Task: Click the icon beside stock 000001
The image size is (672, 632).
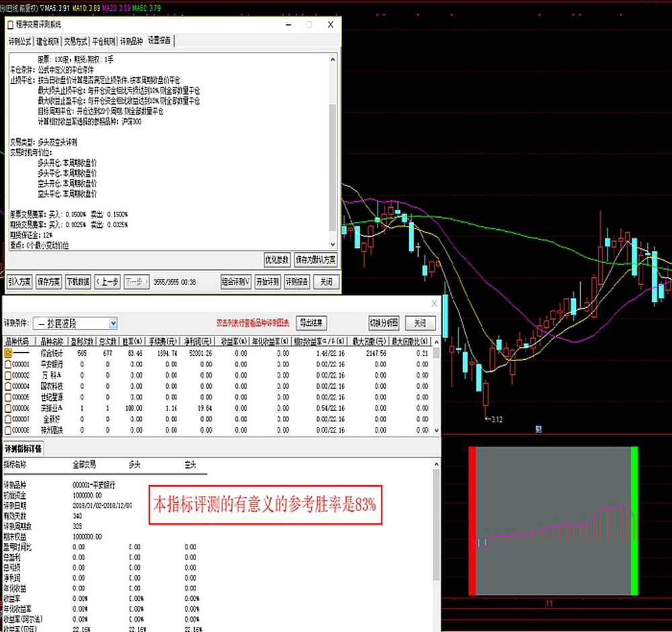Action: click(x=9, y=364)
